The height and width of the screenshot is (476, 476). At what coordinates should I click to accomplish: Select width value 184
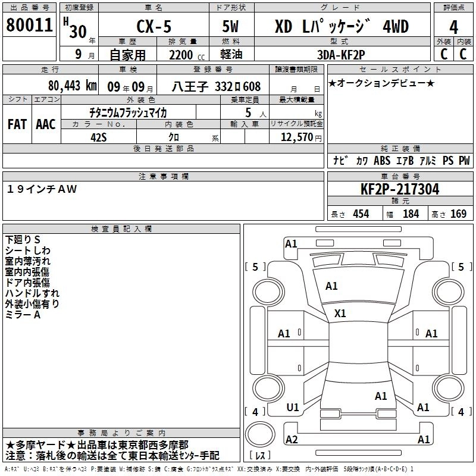pos(411,214)
